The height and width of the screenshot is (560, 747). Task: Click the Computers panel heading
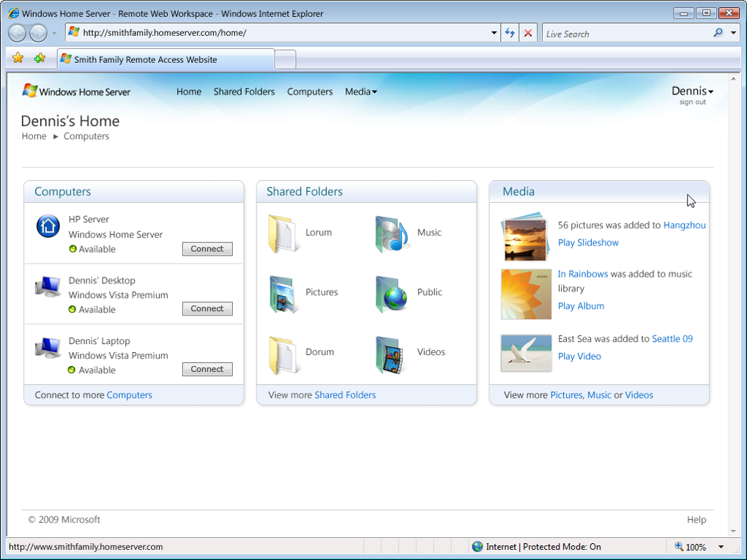tap(62, 192)
